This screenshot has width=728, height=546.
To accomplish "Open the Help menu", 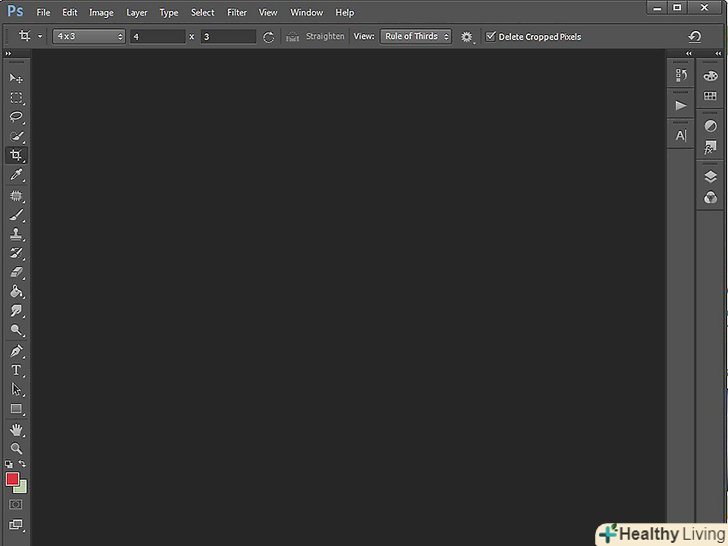I will tap(344, 13).
